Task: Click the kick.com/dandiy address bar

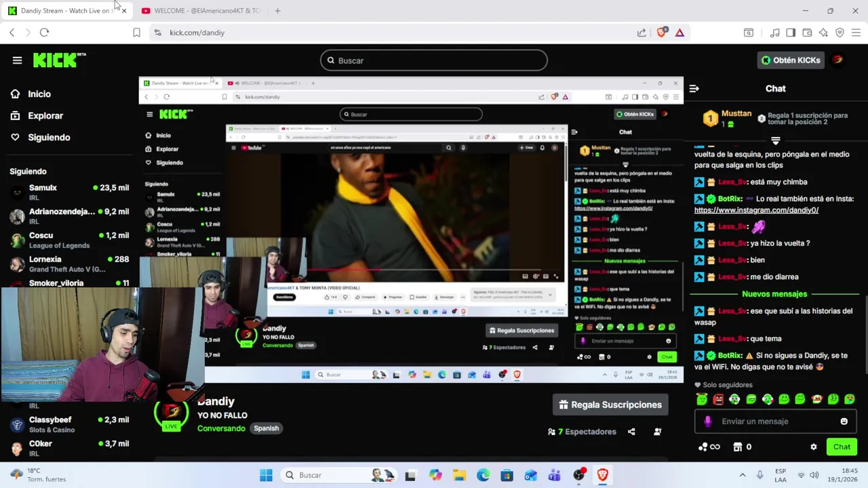Action: 393,33
